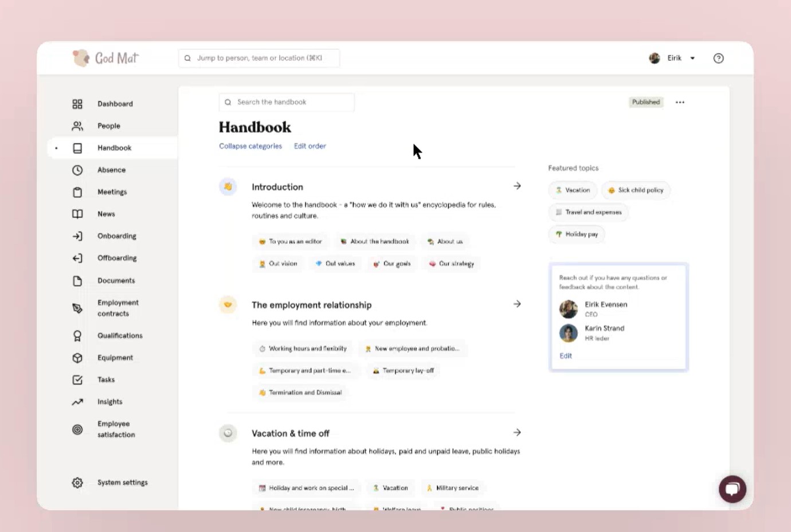
Task: Open the System settings gear icon
Action: tap(77, 482)
